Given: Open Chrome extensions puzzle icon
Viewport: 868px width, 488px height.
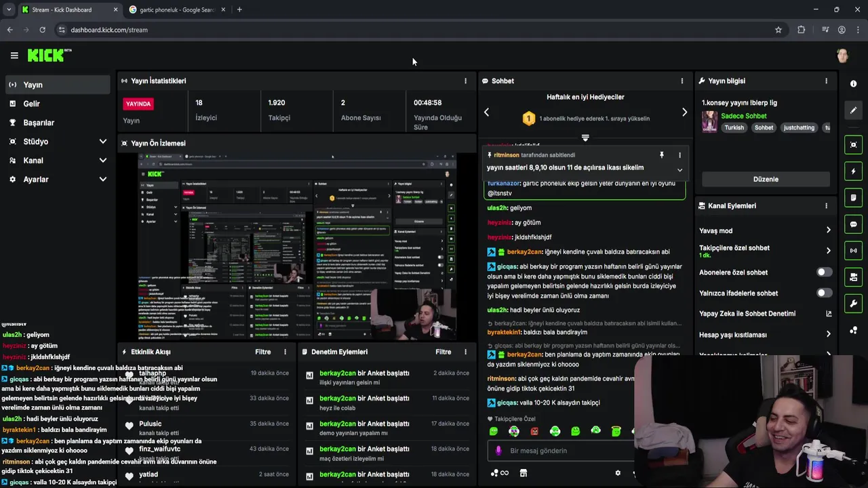Looking at the screenshot, I should 802,30.
